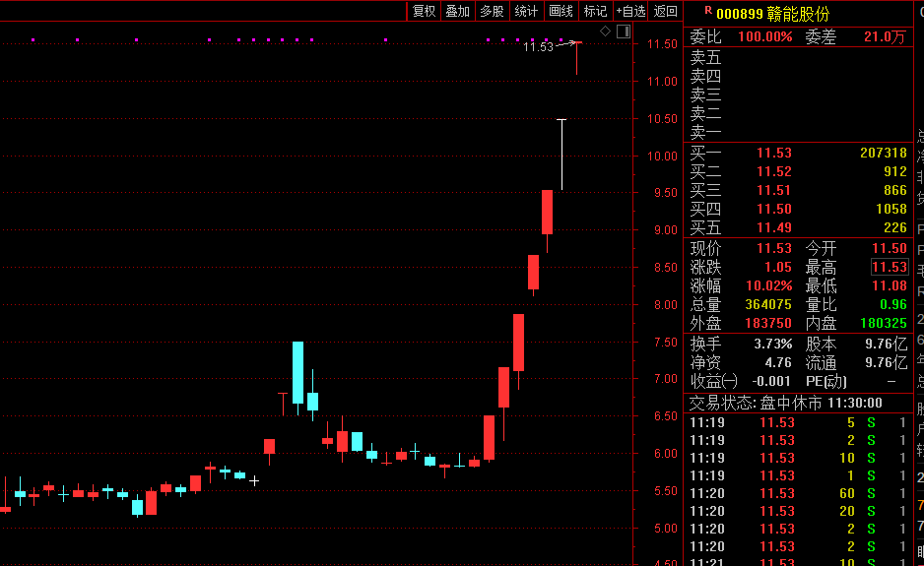The image size is (924, 566).
Task: Click the red R marker beside stock code
Action: pos(707,11)
